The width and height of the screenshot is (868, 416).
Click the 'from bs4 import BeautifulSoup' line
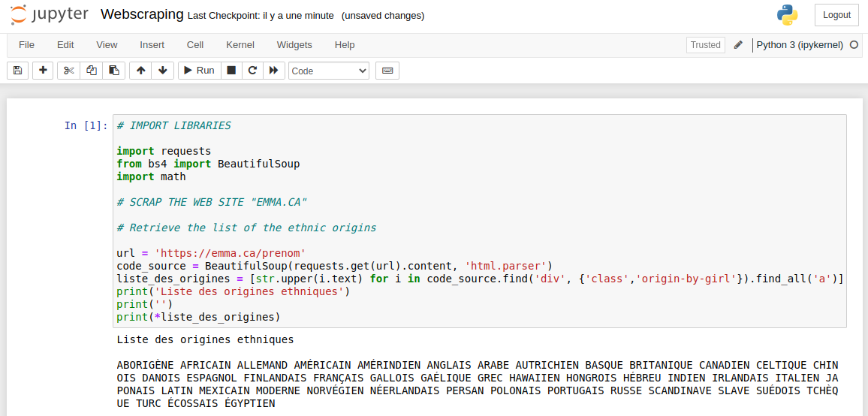208,164
